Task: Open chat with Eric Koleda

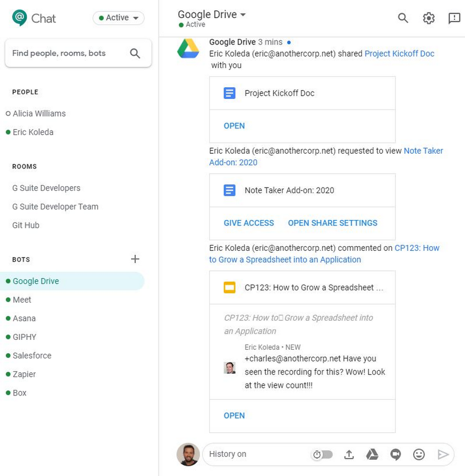Action: (33, 132)
